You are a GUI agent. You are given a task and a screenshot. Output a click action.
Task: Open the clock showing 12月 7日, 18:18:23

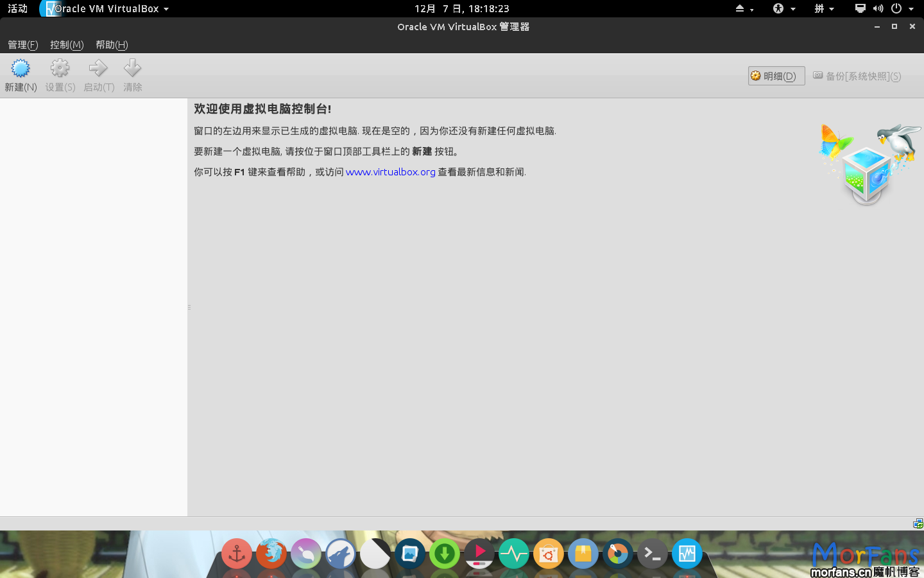tap(462, 8)
